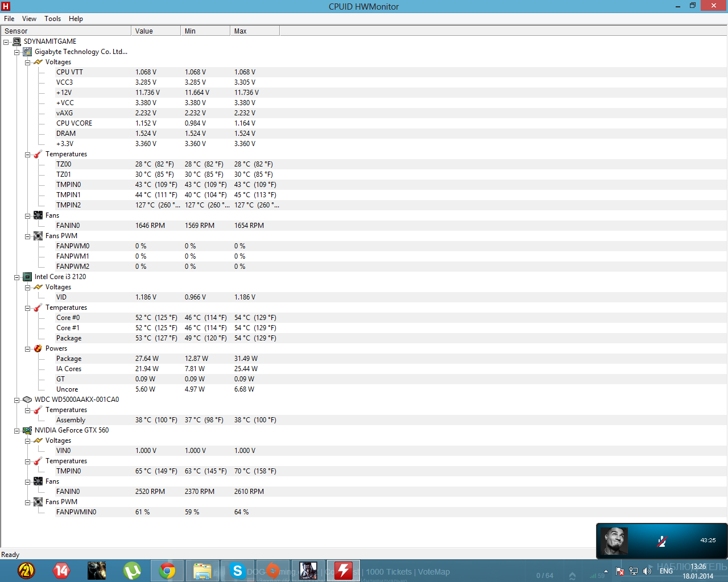Click the Gigabyte Technology motherboard icon

[x=27, y=52]
